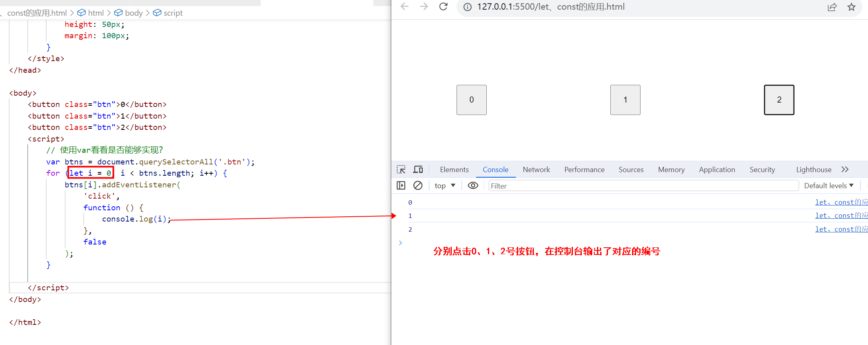This screenshot has width=868, height=345.
Task: Open the top context dropdown
Action: 445,186
